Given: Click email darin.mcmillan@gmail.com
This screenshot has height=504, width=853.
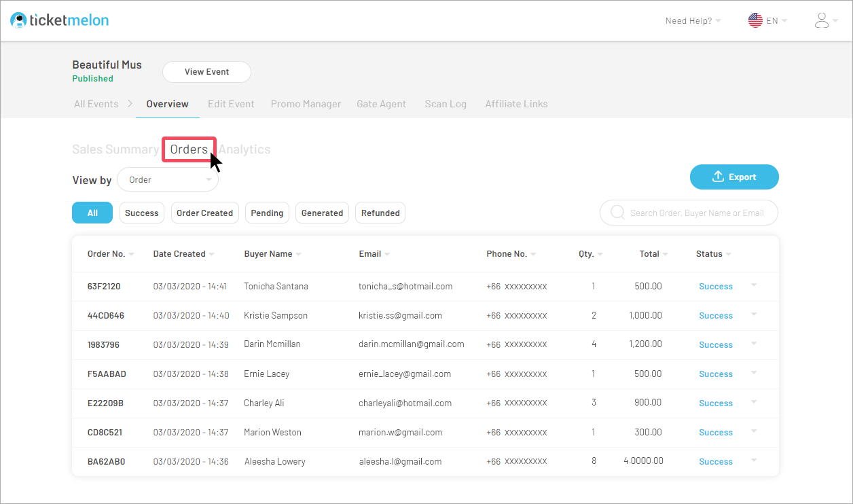Looking at the screenshot, I should click(x=412, y=344).
